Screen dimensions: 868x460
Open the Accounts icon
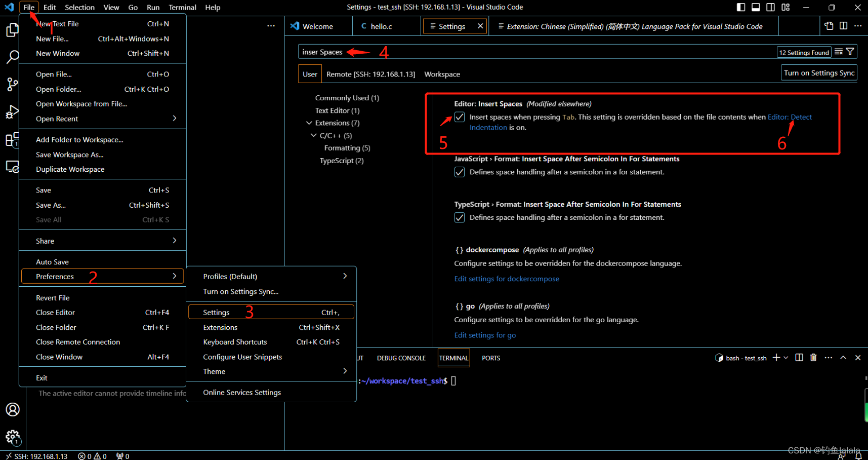(x=13, y=409)
